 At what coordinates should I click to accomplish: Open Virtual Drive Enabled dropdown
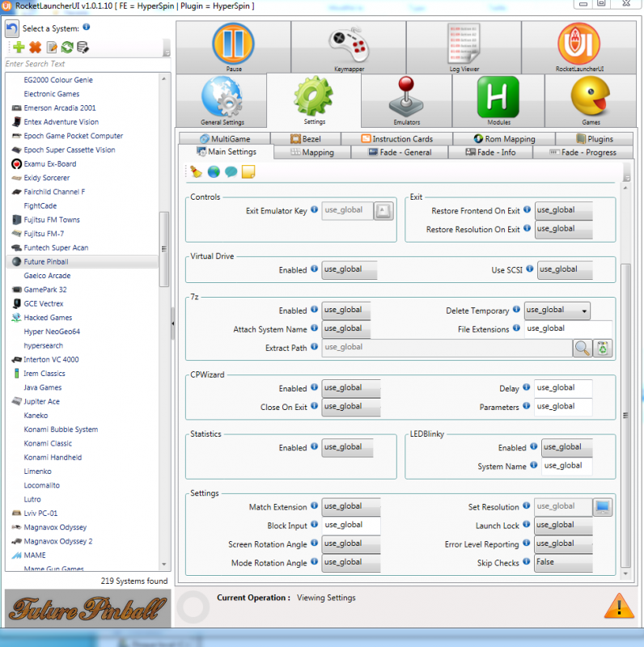tap(350, 270)
